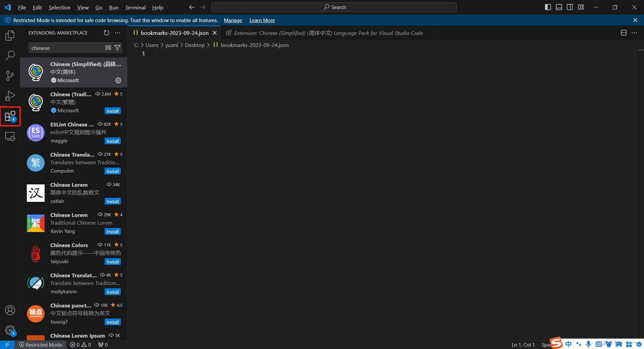
Task: Open the Extensions view icon
Action: point(10,116)
